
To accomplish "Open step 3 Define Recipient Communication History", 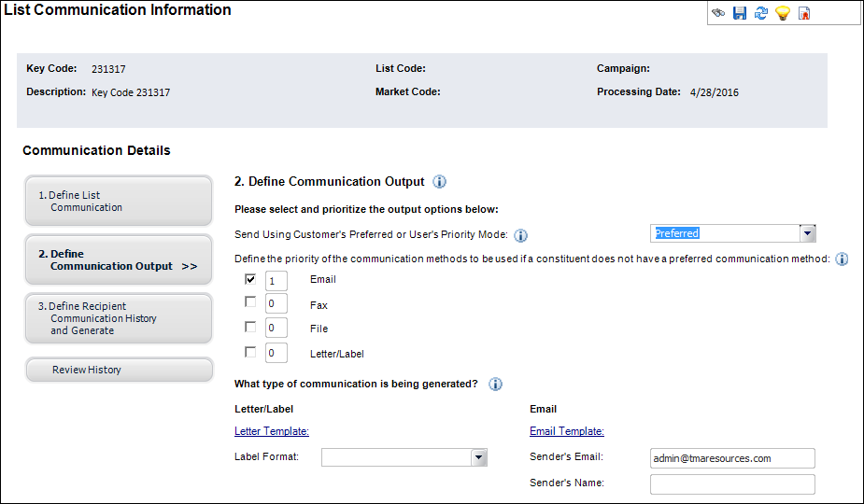I will [x=119, y=318].
